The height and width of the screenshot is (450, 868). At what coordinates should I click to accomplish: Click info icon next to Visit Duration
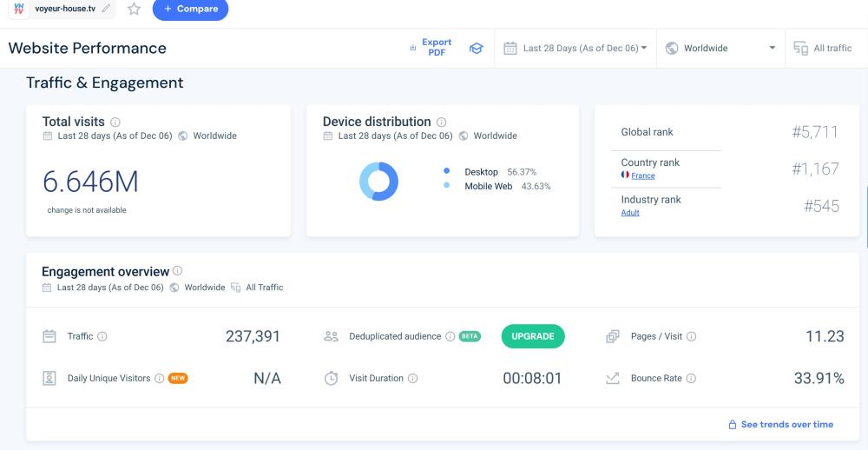(x=412, y=379)
